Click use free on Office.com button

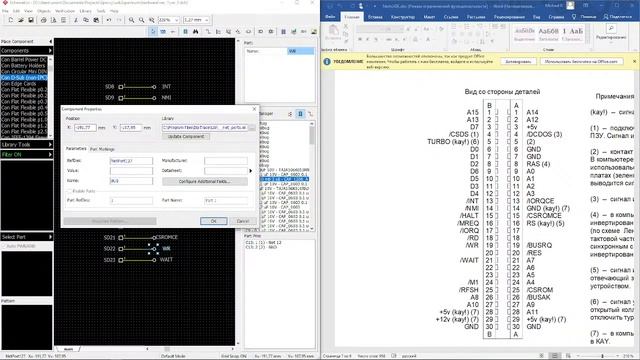[581, 62]
